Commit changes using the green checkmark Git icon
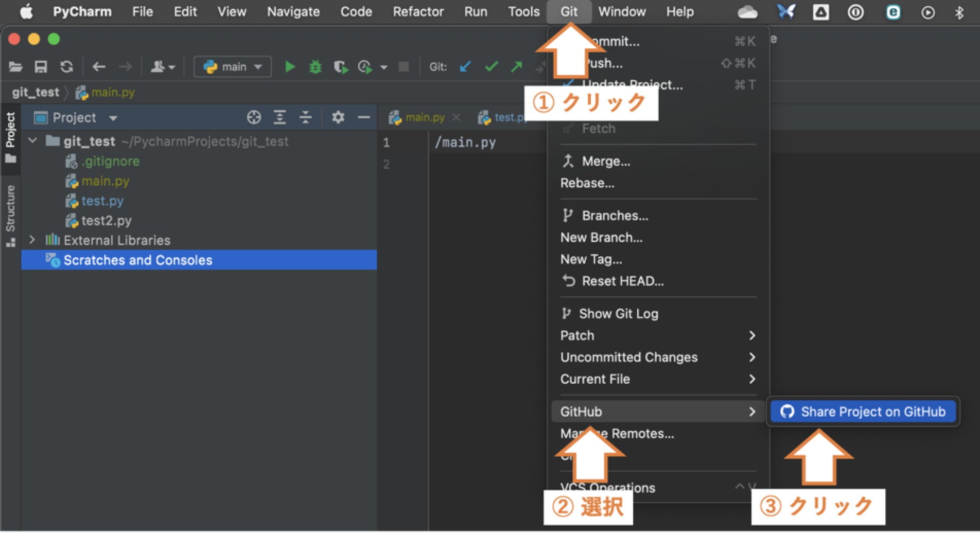Image resolution: width=980 pixels, height=535 pixels. click(x=492, y=66)
